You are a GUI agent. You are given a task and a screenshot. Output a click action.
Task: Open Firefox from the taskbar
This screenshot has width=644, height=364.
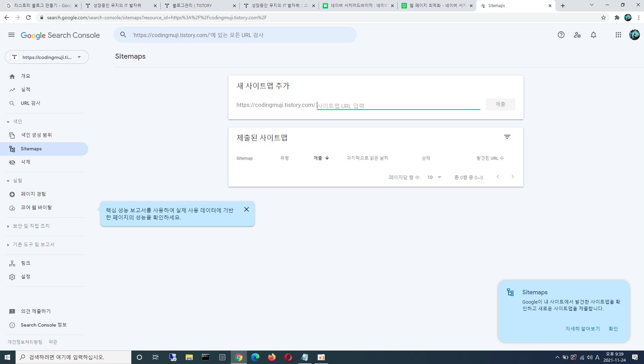(271, 357)
